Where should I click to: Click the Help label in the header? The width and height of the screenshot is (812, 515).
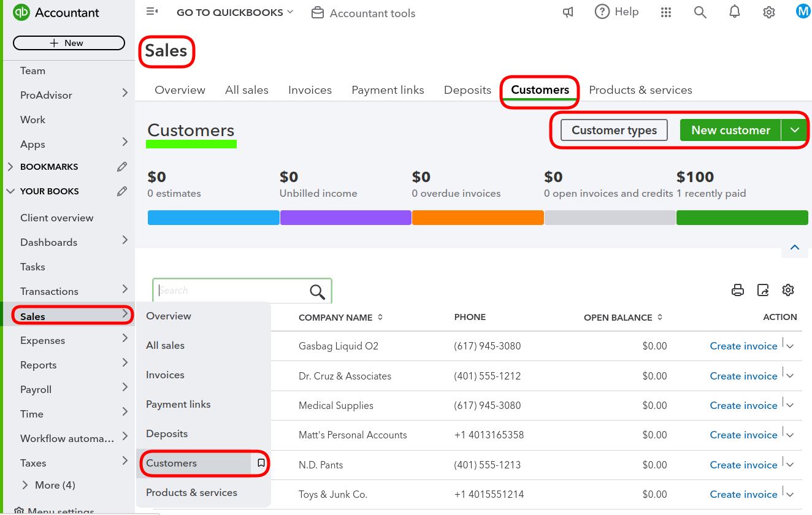pyautogui.click(x=626, y=12)
